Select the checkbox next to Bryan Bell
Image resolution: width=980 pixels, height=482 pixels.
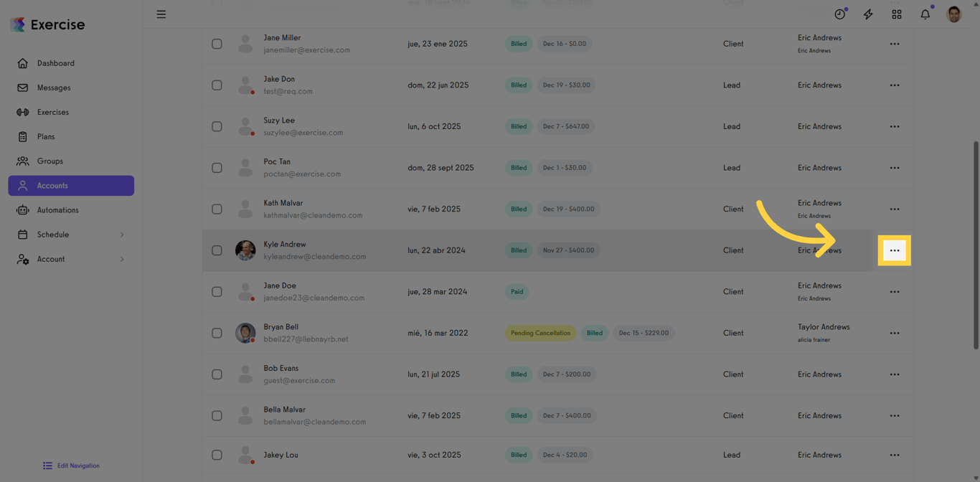217,333
